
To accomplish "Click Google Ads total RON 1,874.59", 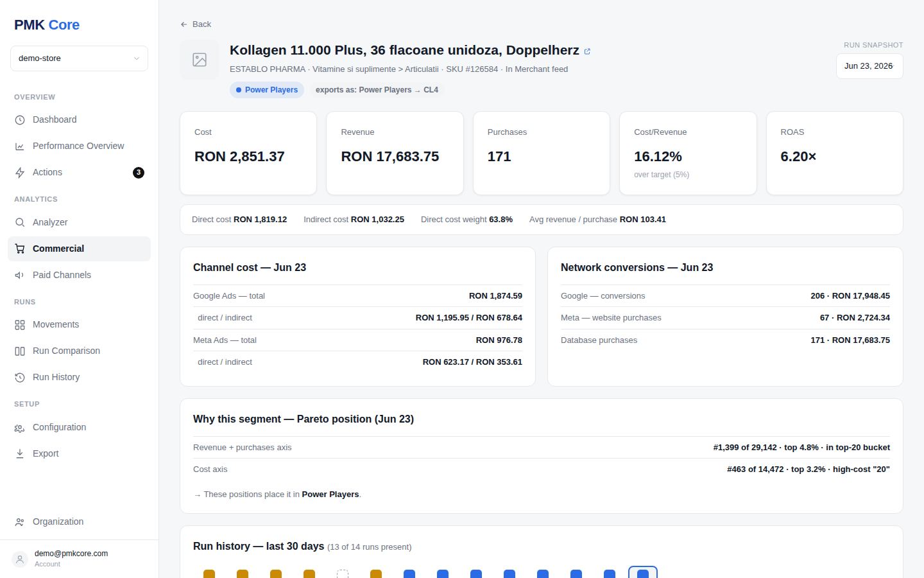I will click(x=495, y=296).
